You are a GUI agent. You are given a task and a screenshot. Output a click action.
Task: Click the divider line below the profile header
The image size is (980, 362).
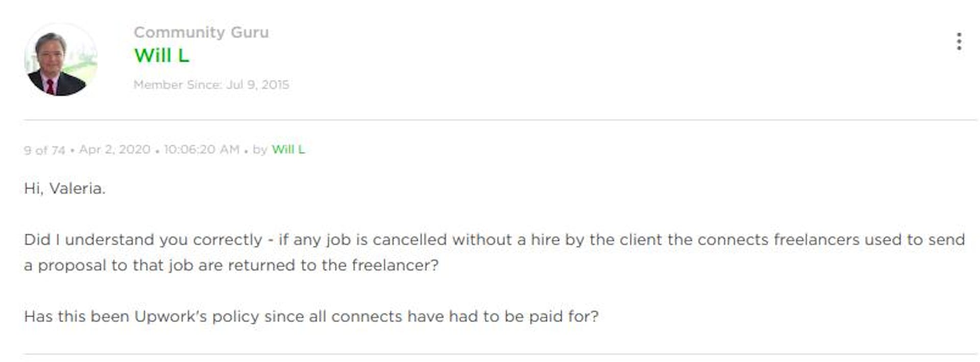coord(500,120)
